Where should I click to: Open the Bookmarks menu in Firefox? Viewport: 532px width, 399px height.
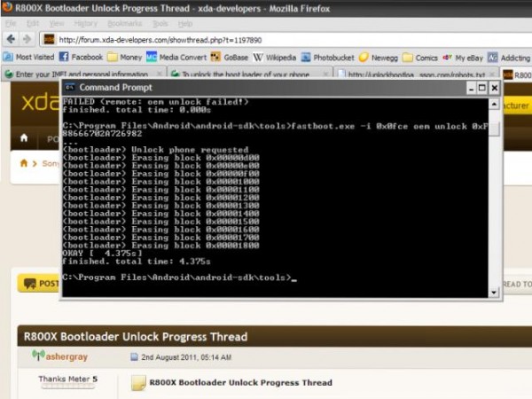124,23
